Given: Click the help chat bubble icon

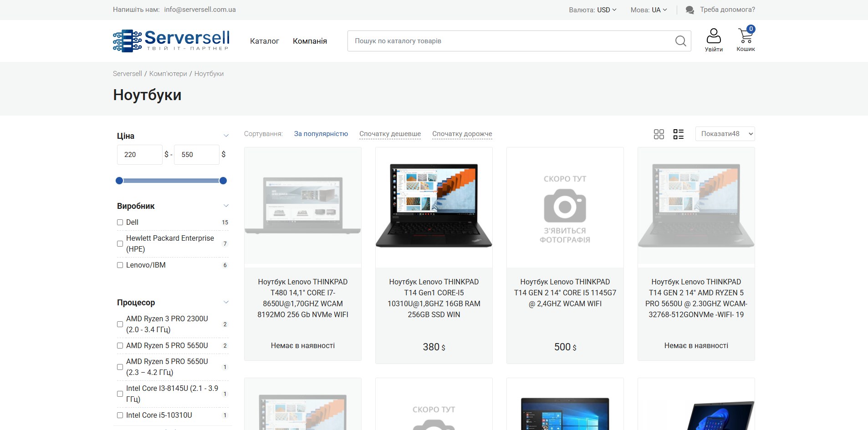Looking at the screenshot, I should [690, 10].
